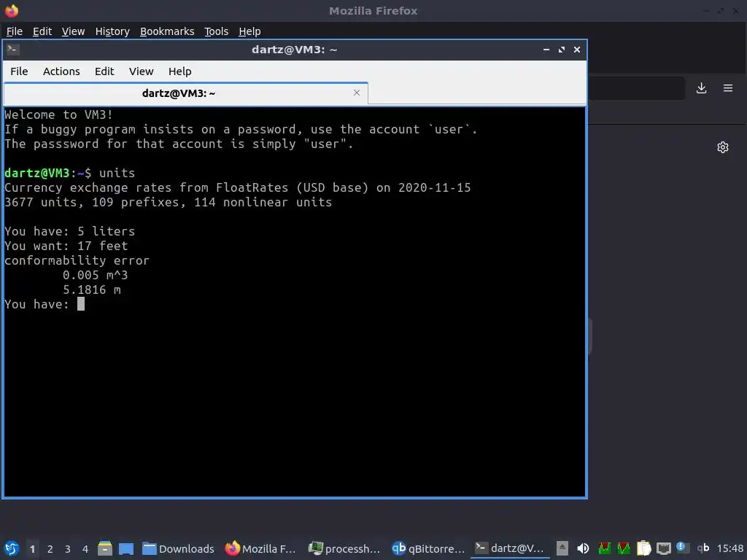Open Firefox downloads panel
The height and width of the screenshot is (560, 747).
701,88
